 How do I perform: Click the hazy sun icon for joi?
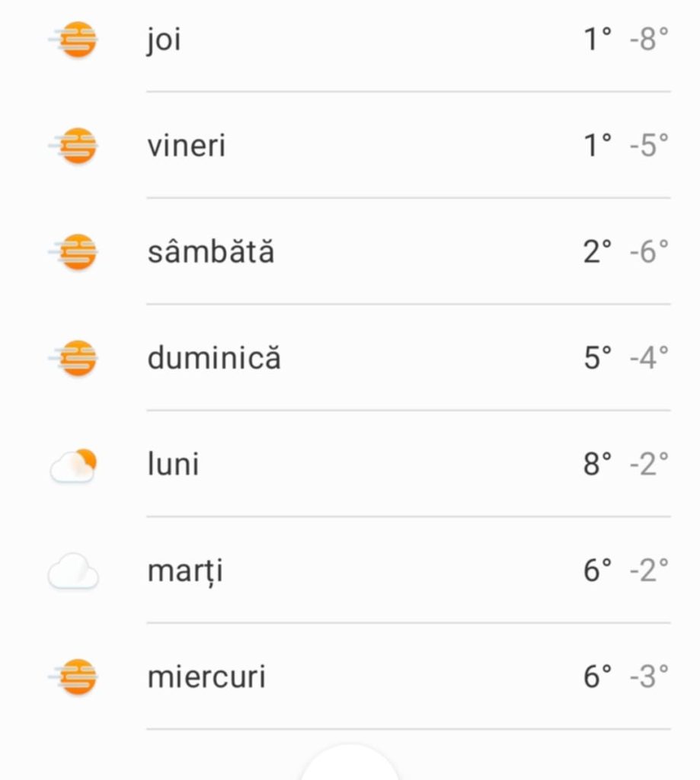tap(75, 40)
